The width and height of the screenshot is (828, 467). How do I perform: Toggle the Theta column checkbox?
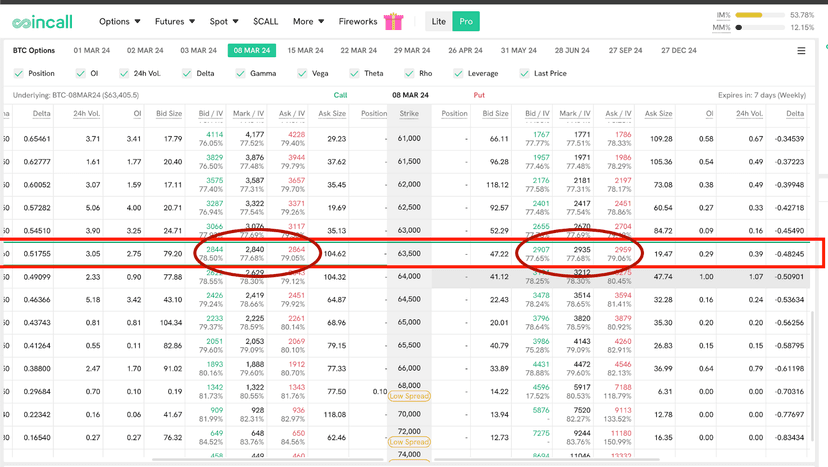(x=354, y=73)
